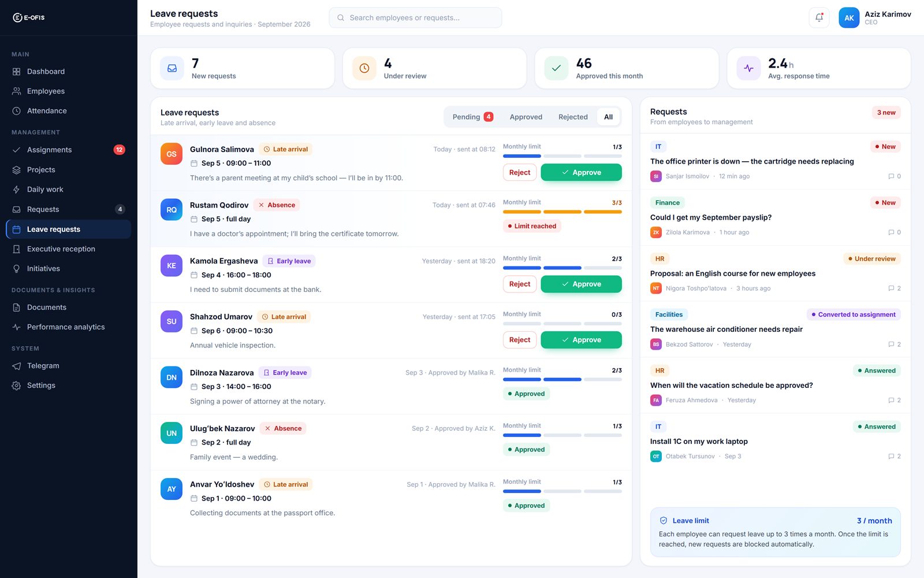The width and height of the screenshot is (924, 578).
Task: Open Assignments with 12 badge
Action: point(68,150)
